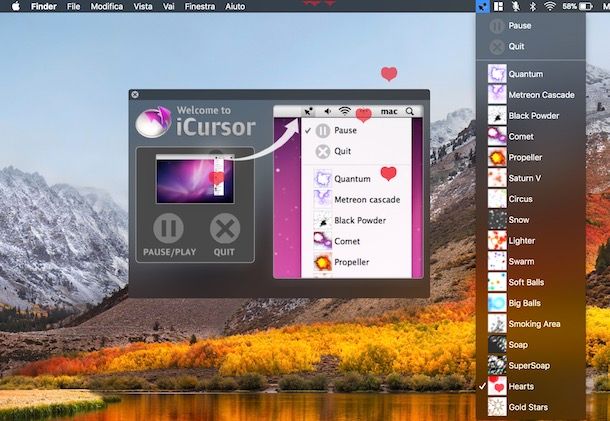610x421 pixels.
Task: Choose the Gold Stars effect icon
Action: pyautogui.click(x=497, y=407)
